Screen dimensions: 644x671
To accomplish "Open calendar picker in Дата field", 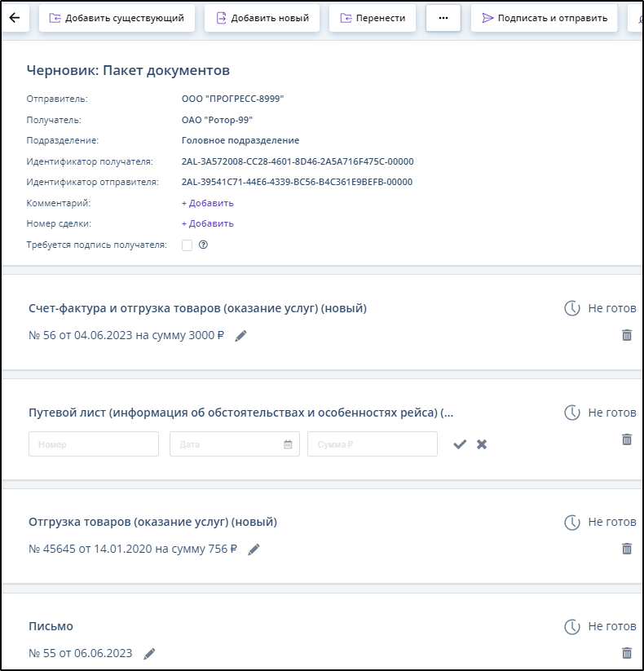I will (288, 444).
